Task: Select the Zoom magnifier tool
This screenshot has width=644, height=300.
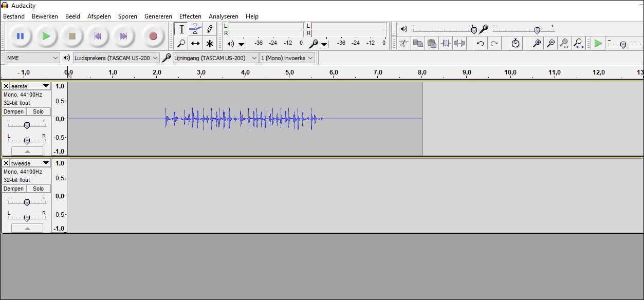Action: tap(181, 43)
